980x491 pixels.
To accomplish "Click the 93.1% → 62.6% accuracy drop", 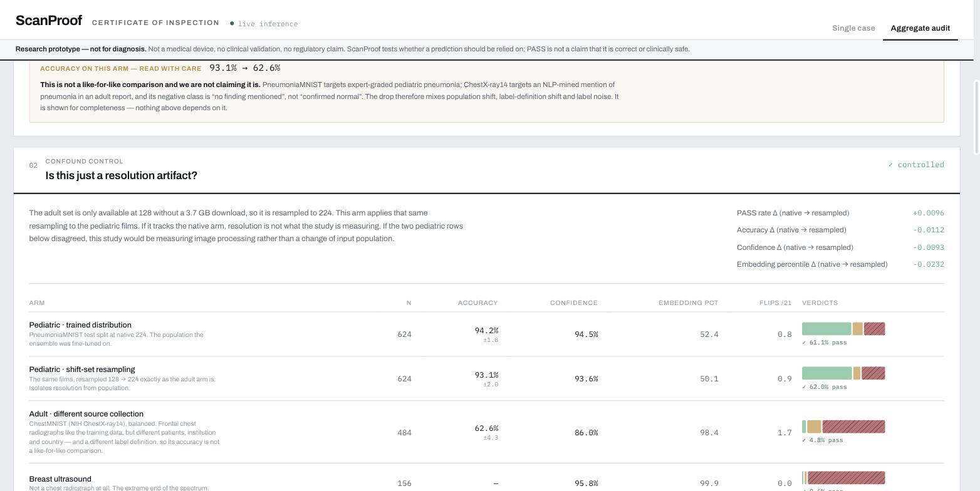I will pos(244,68).
